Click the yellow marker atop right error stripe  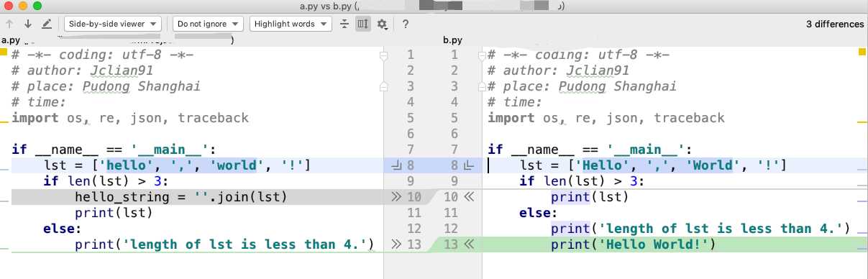coord(862,52)
